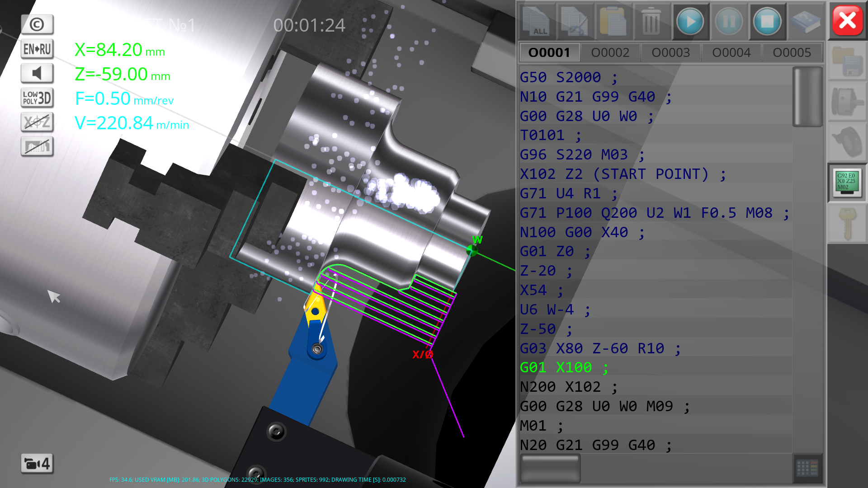Stop the running program

[x=767, y=21]
